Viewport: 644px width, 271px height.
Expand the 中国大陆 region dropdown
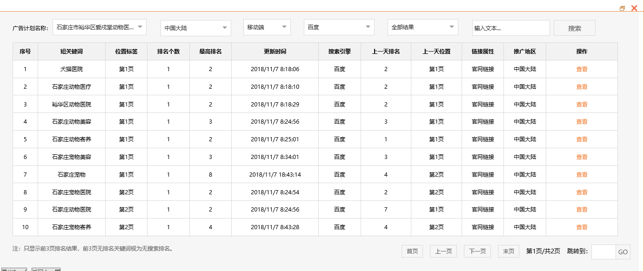195,28
